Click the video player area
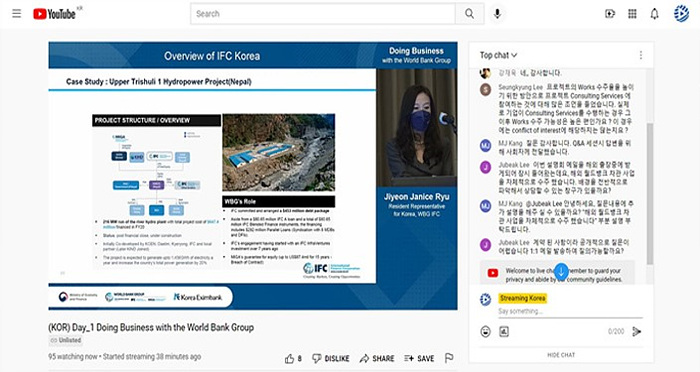 coord(253,176)
